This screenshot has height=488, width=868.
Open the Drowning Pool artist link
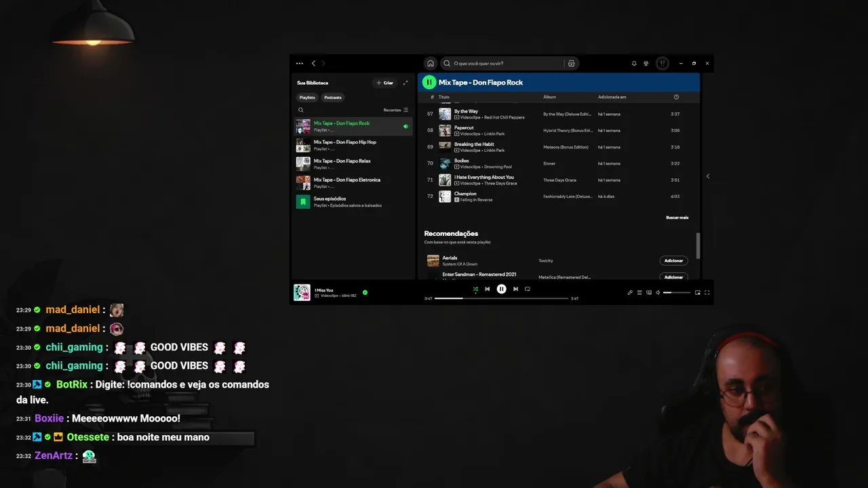coord(498,167)
